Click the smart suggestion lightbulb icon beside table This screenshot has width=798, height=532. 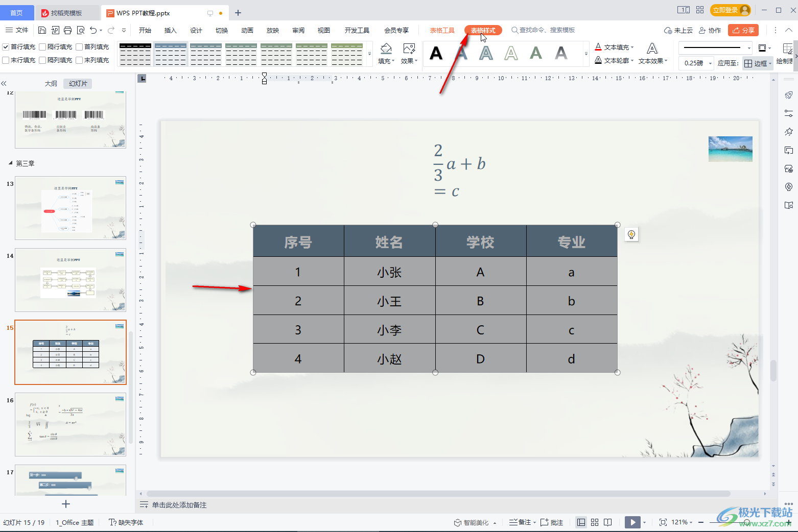pos(631,234)
